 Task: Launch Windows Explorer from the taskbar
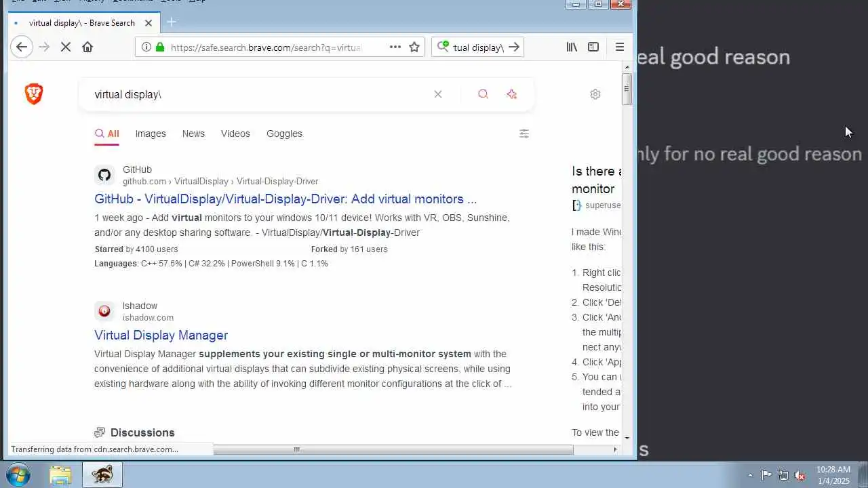60,475
